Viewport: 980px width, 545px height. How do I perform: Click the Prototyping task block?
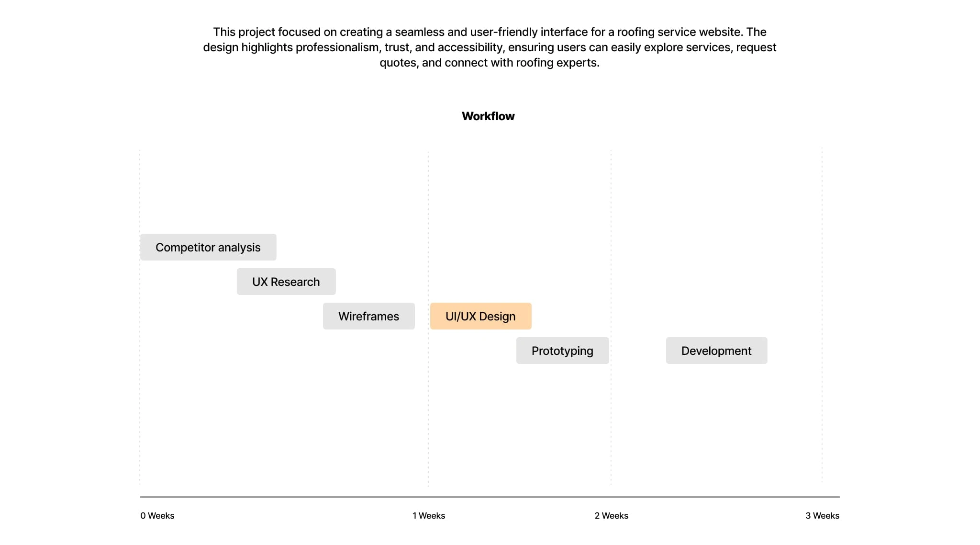[562, 351]
